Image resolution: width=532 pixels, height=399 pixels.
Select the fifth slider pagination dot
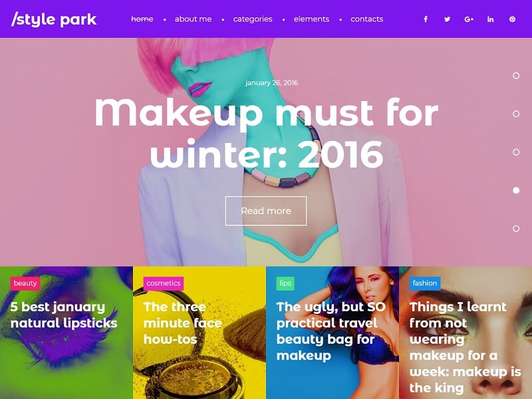pyautogui.click(x=516, y=228)
